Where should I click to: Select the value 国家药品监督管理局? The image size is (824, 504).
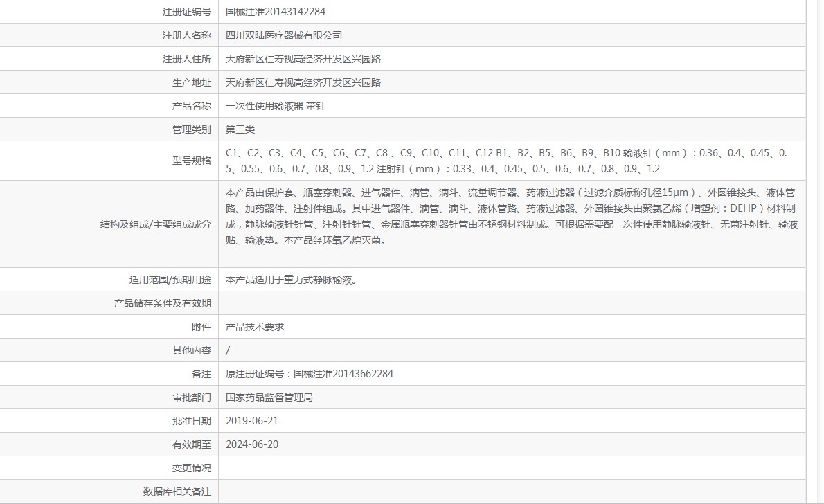coord(269,397)
